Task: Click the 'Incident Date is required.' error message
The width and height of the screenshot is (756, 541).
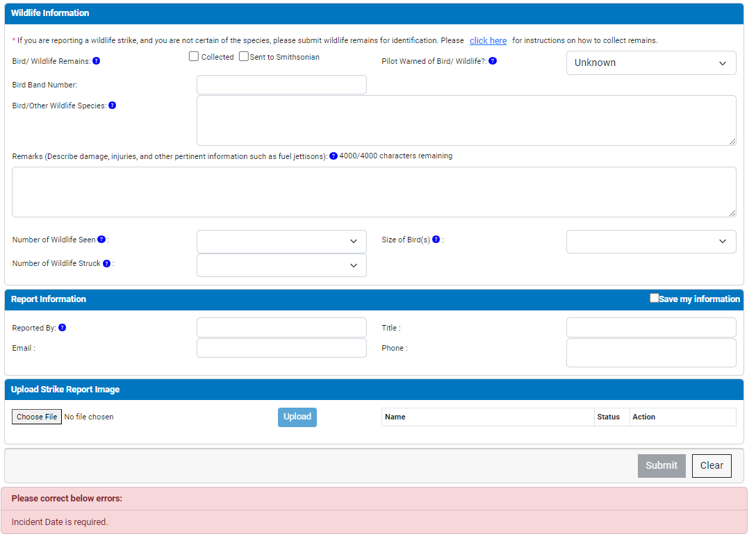Action: tap(60, 522)
